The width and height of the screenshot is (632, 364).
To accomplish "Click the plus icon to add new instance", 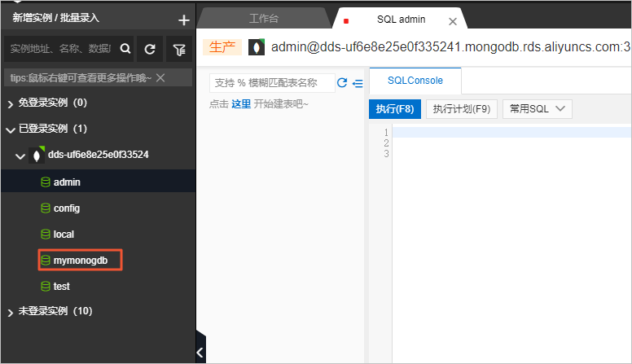I will pyautogui.click(x=184, y=20).
